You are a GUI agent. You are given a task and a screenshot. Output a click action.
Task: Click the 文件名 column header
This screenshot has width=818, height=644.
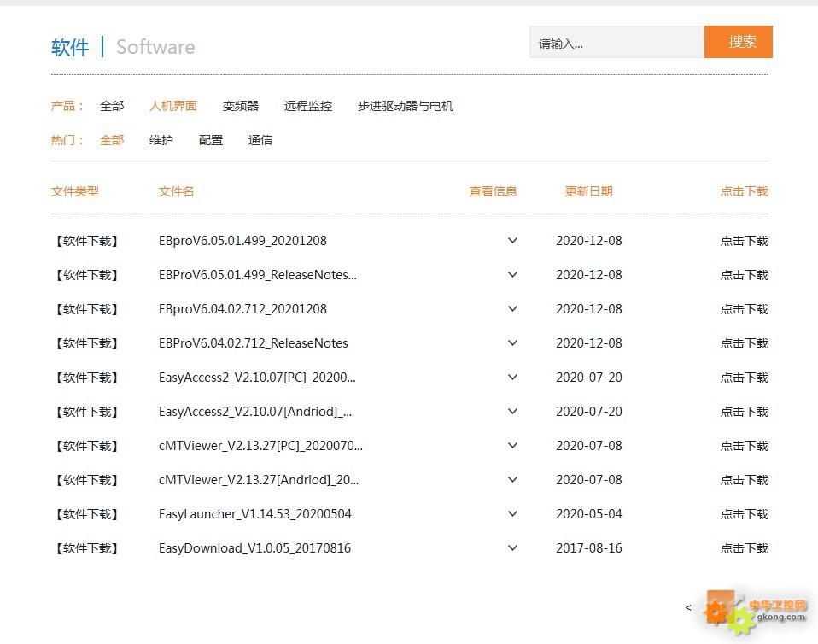point(177,191)
